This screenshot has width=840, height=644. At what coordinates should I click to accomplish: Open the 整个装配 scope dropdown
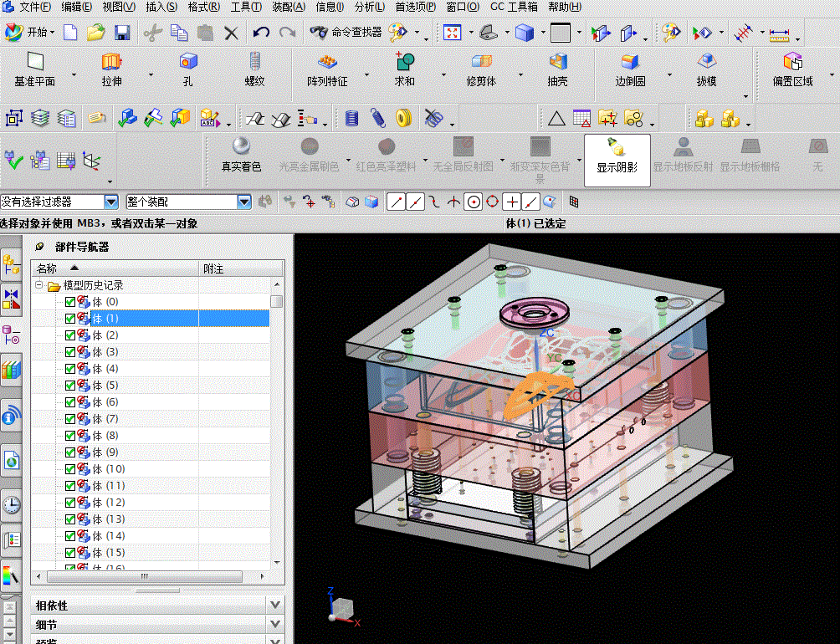243,202
